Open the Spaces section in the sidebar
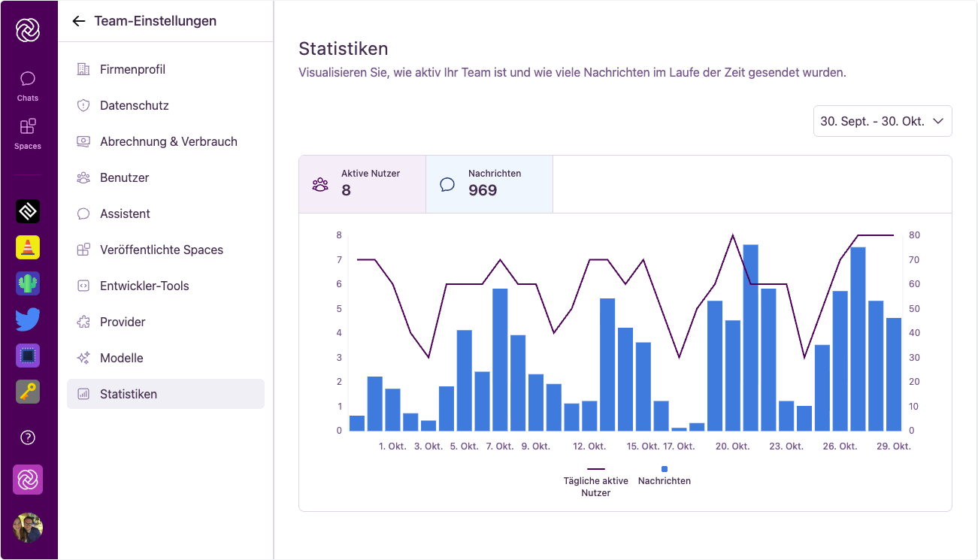The width and height of the screenshot is (978, 560). coord(27,134)
